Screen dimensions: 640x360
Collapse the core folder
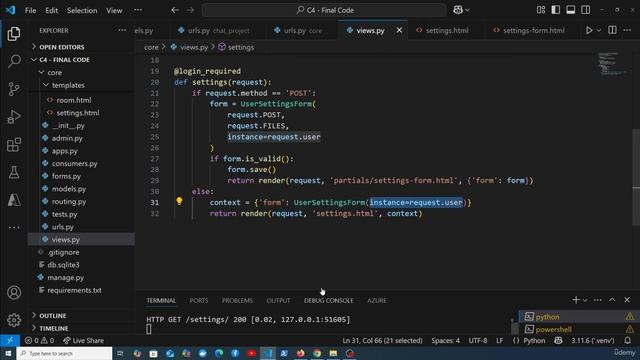coord(81,72)
